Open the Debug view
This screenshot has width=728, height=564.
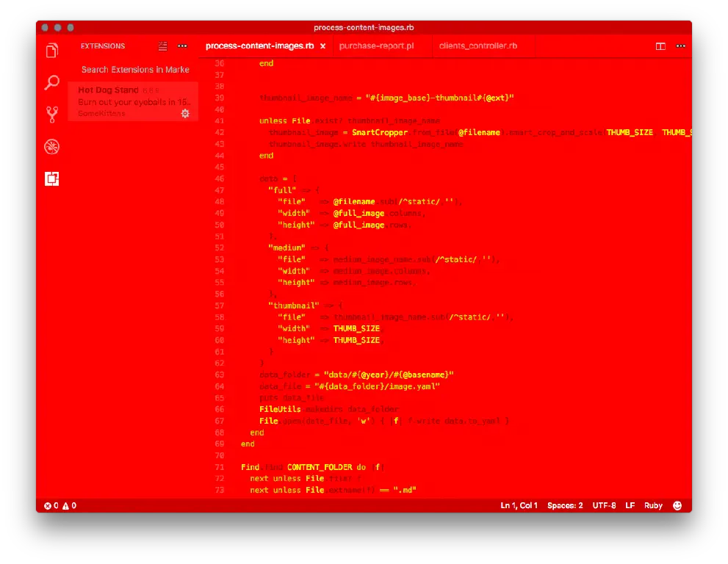pyautogui.click(x=52, y=147)
